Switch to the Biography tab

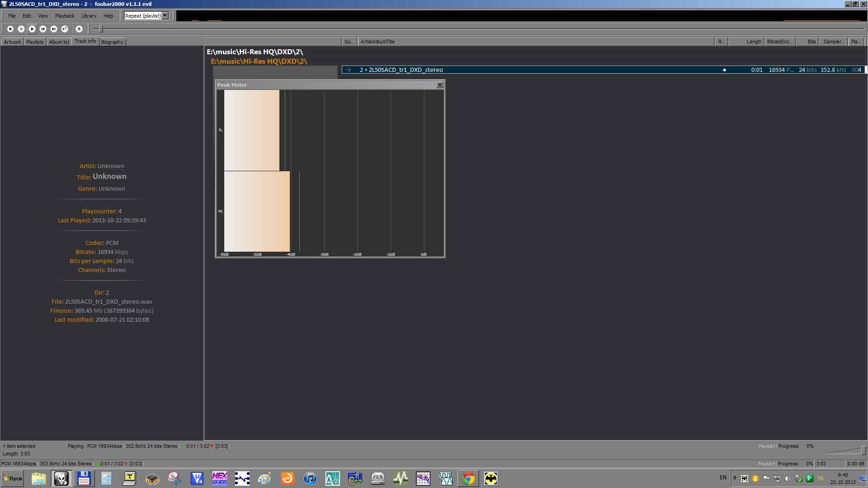click(x=112, y=42)
